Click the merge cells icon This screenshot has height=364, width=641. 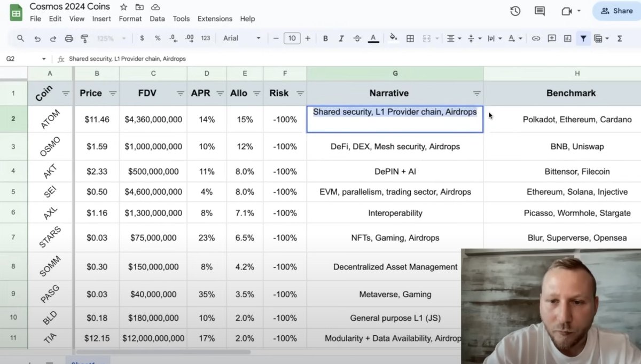click(427, 38)
